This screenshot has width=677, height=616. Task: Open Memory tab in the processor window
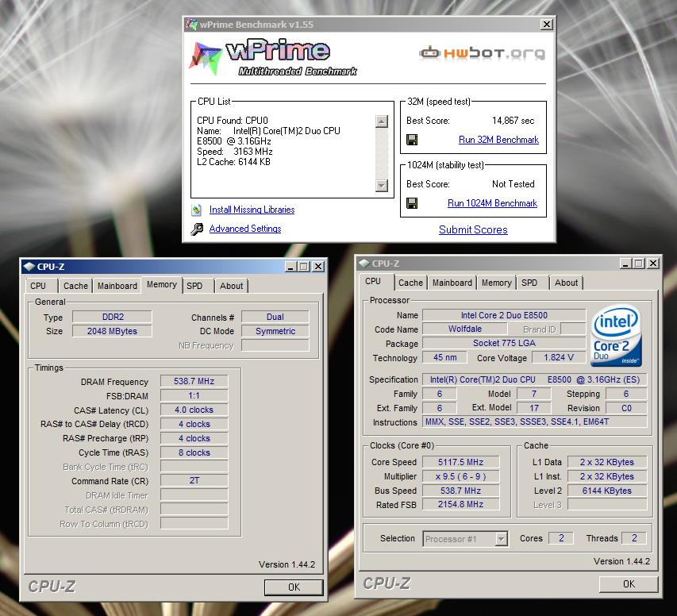[497, 283]
